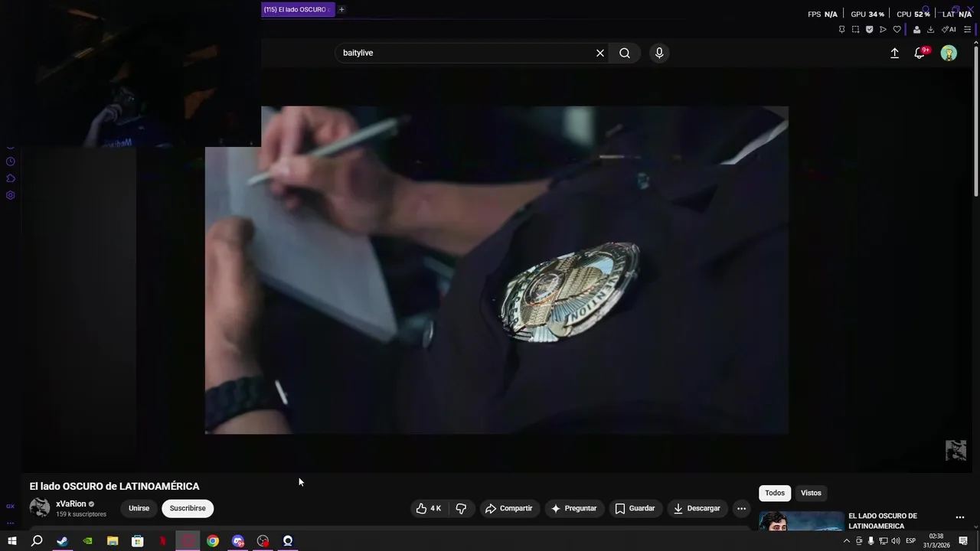Open xVaRion channel name link
The width and height of the screenshot is (980, 551).
(x=71, y=504)
